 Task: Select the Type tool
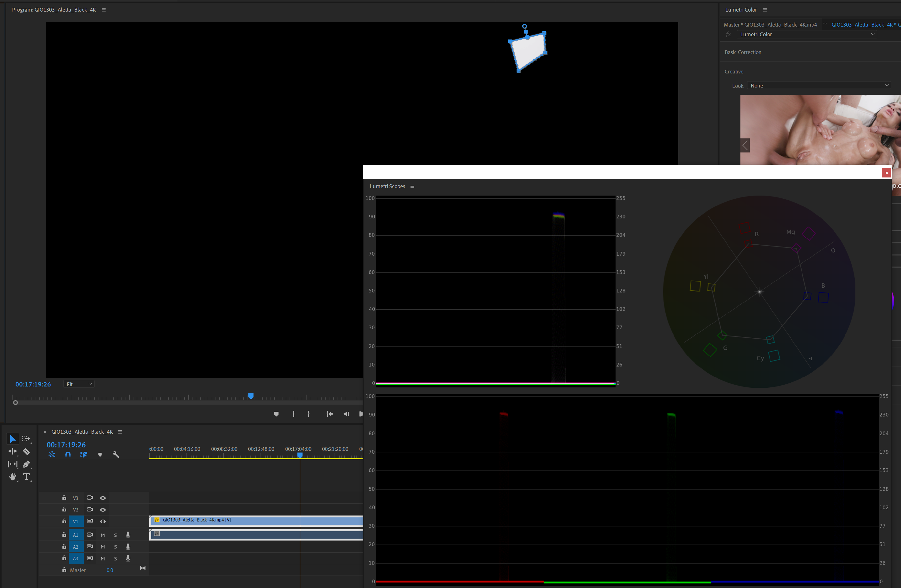pyautogui.click(x=27, y=477)
